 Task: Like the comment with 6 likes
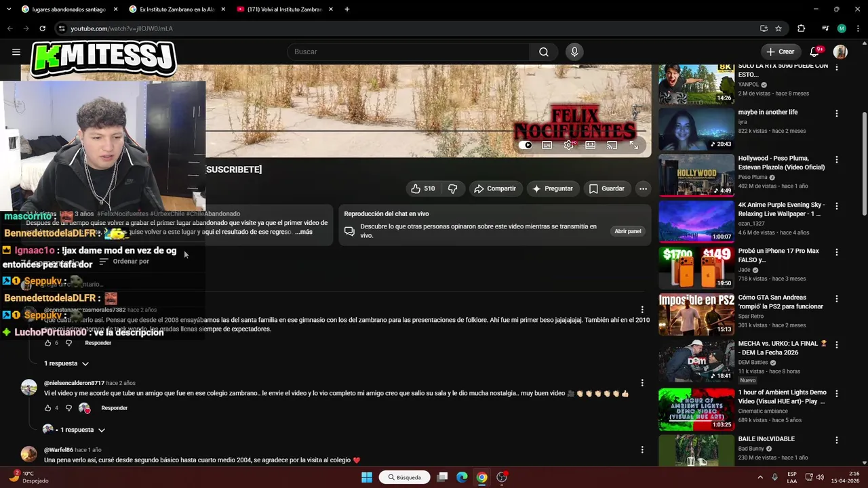tap(47, 343)
